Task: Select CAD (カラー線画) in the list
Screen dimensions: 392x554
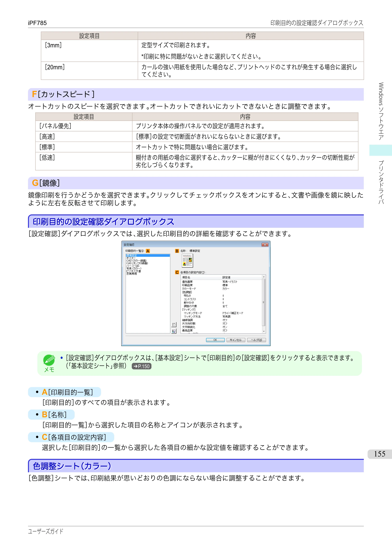Action: click(148, 261)
